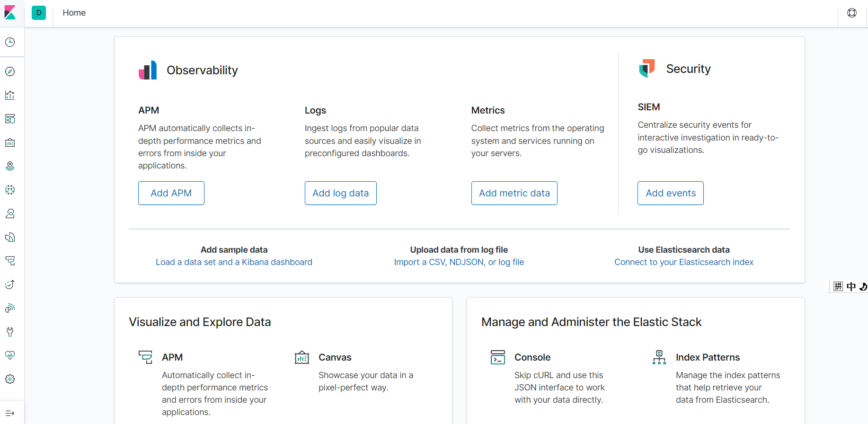Open the Console card title
The width and height of the screenshot is (868, 424).
[x=532, y=357]
